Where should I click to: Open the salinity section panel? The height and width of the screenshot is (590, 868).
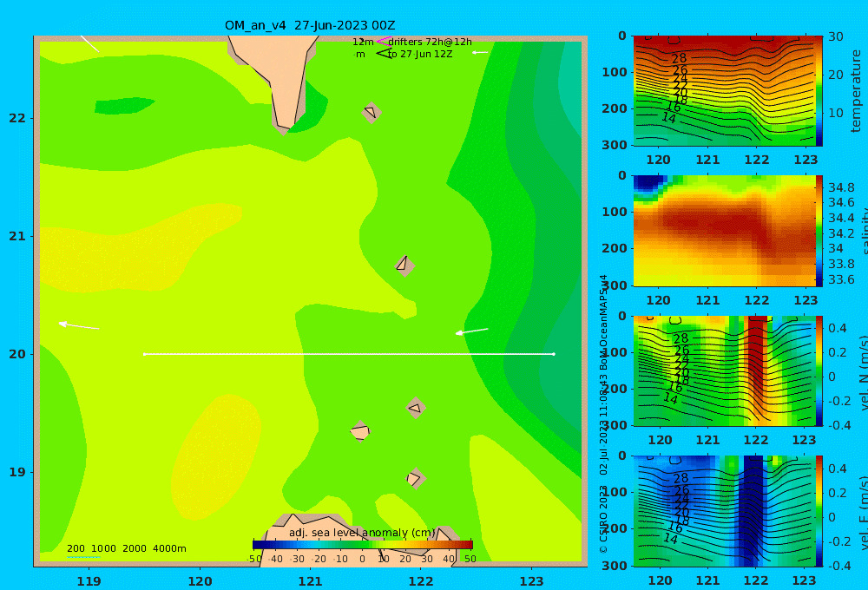pyautogui.click(x=725, y=231)
